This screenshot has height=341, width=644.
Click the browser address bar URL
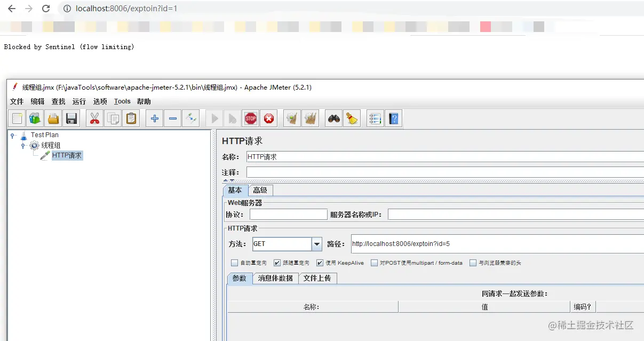click(x=127, y=9)
